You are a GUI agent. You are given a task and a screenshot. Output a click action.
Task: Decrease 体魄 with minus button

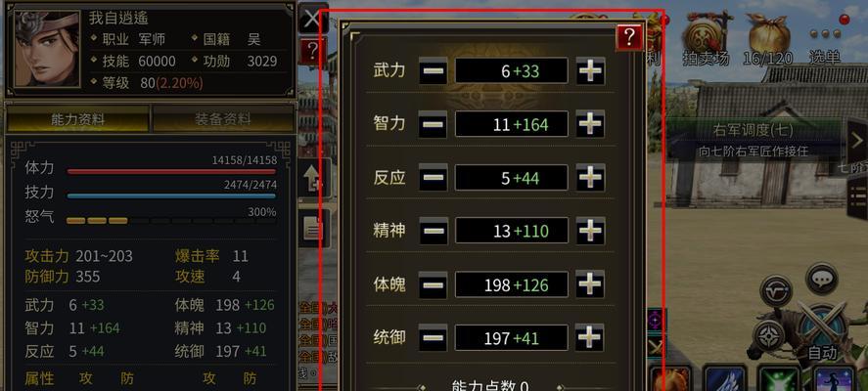point(433,284)
